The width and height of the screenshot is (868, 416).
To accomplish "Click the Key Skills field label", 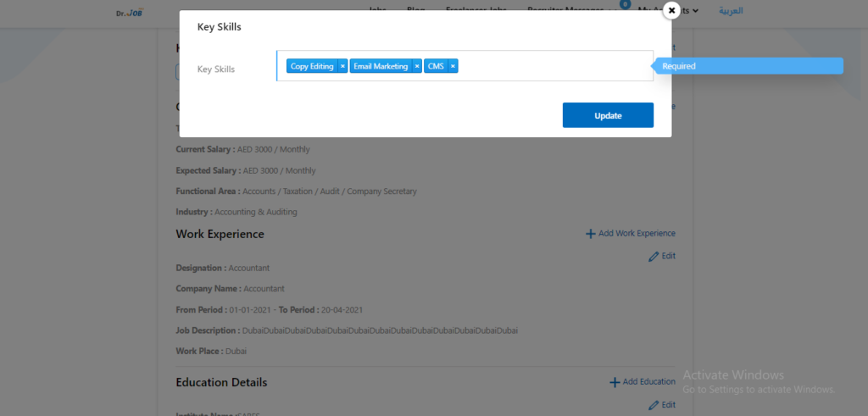I will point(216,69).
